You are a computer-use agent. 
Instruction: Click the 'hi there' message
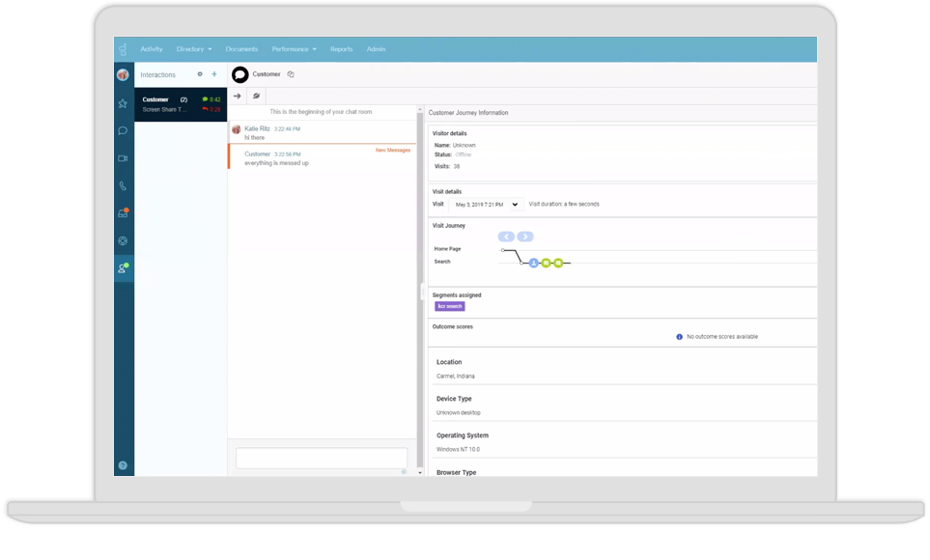click(254, 138)
